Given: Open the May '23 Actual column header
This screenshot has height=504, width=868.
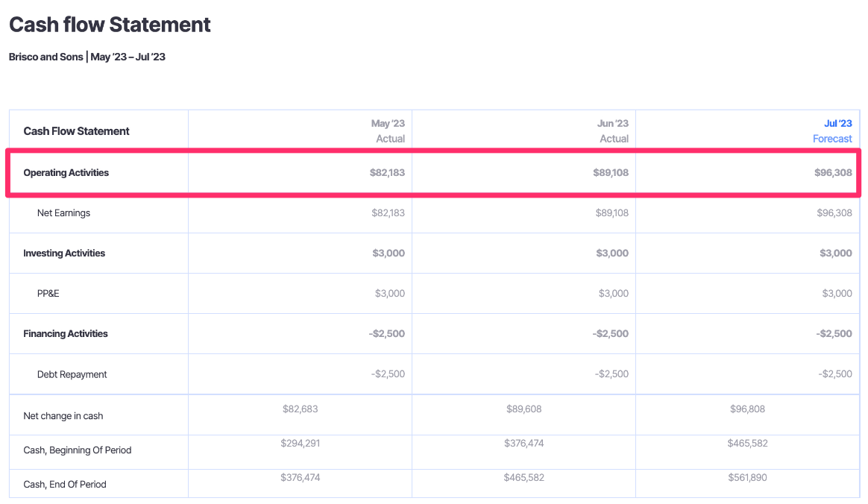Looking at the screenshot, I should 388,130.
